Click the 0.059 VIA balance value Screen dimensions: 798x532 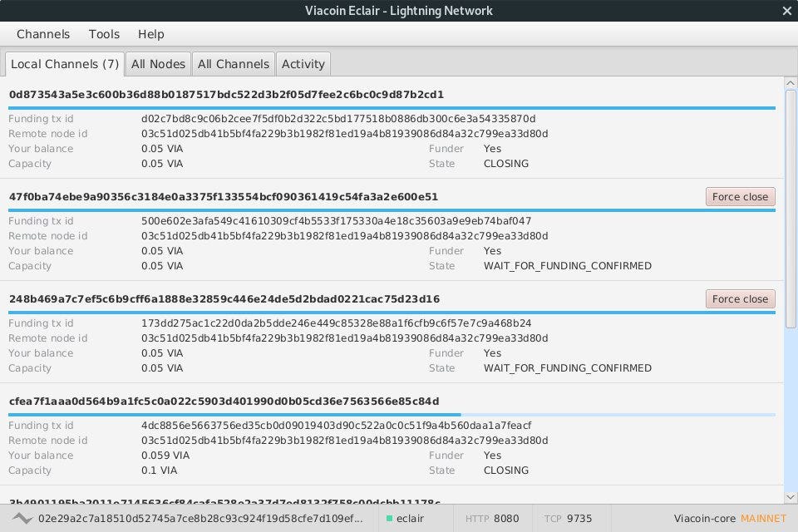coord(165,456)
